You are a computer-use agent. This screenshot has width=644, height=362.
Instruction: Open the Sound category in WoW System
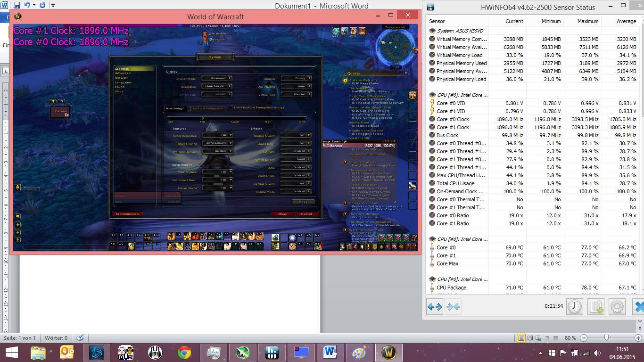pyautogui.click(x=120, y=87)
